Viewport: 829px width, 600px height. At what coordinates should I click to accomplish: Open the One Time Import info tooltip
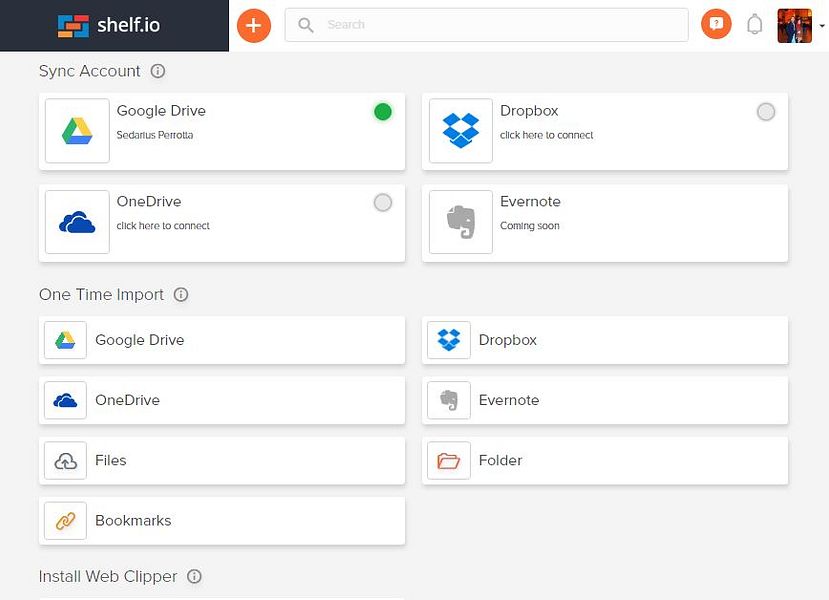[x=181, y=295]
